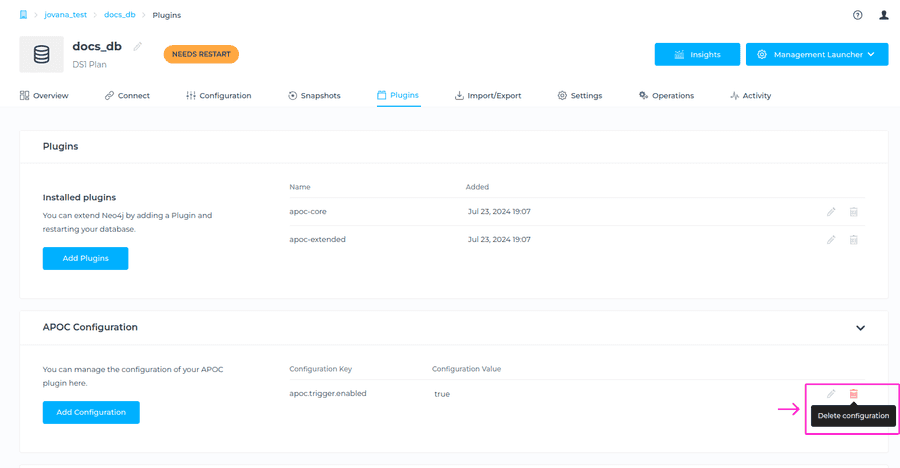Delete the apoc-extended plugin
900x468 pixels.
(x=853, y=240)
